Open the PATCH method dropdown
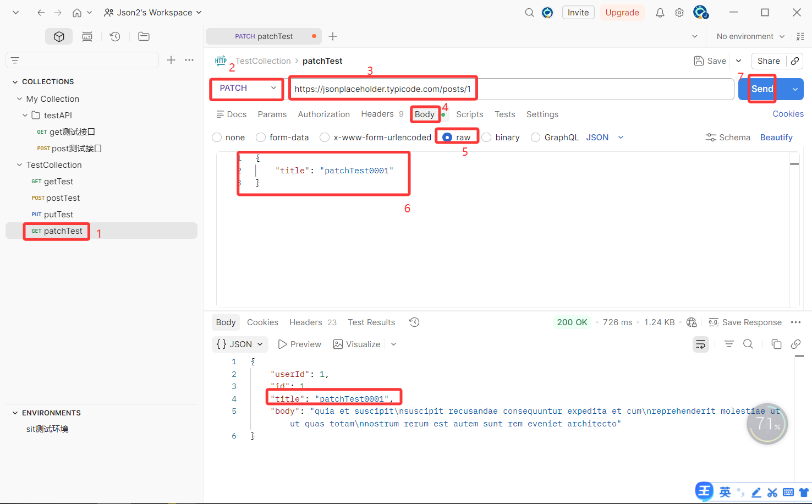 click(x=247, y=88)
